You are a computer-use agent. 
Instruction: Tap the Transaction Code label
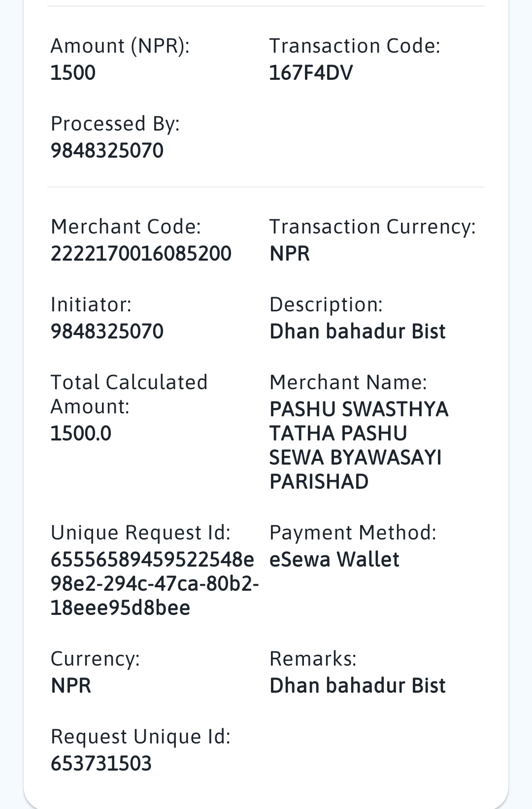355,46
